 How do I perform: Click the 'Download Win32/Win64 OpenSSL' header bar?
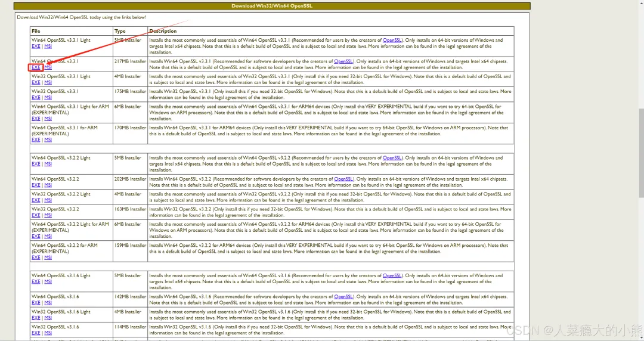(x=272, y=6)
